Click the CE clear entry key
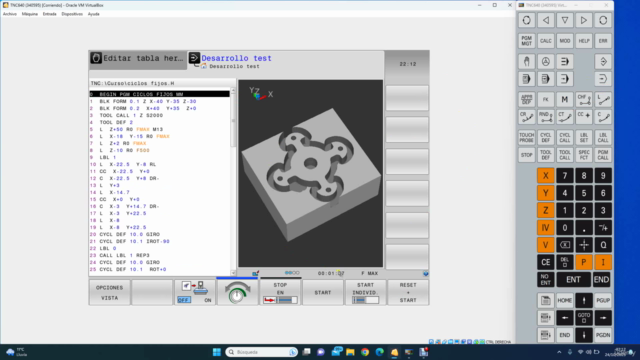Viewport: 640px width, 360px height. coord(546,262)
